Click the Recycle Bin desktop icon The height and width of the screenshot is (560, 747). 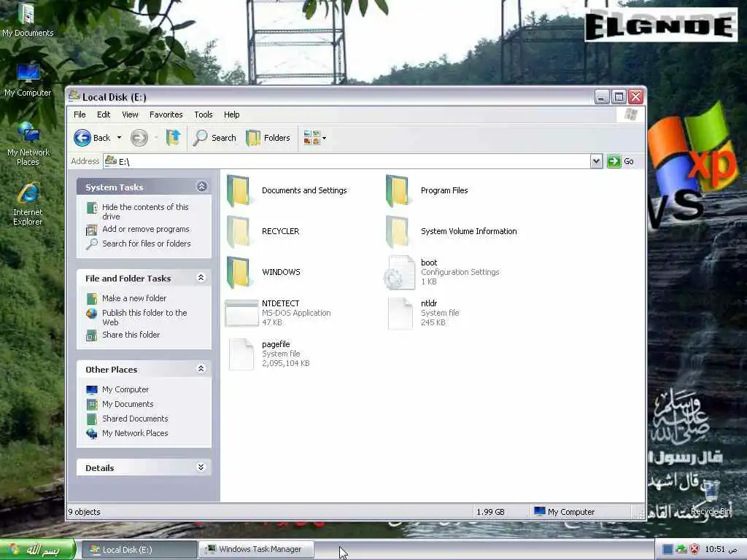click(711, 497)
